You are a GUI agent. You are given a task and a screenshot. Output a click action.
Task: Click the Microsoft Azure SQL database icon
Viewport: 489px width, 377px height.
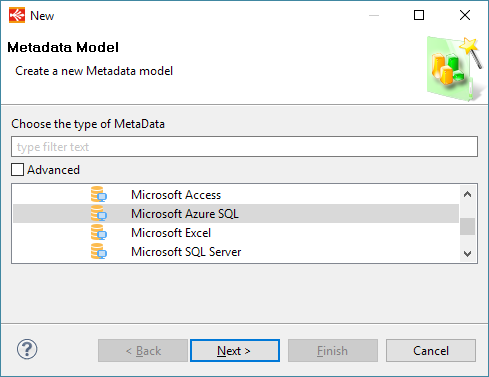click(x=99, y=213)
